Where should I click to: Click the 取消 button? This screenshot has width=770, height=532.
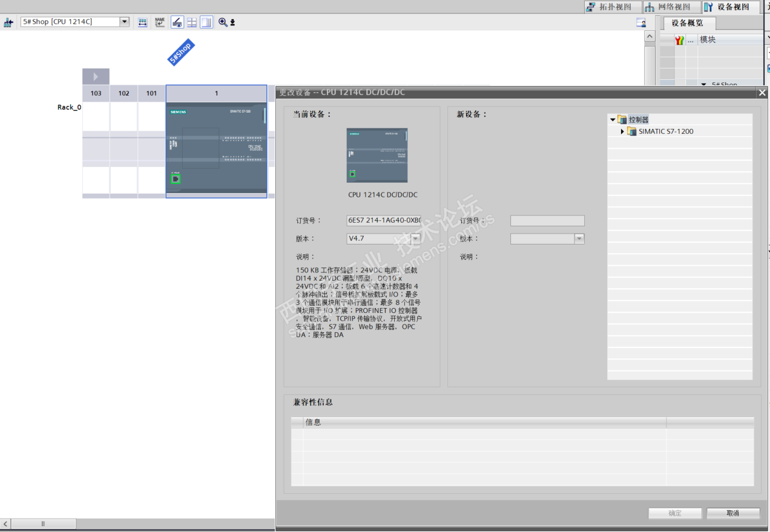pos(732,513)
